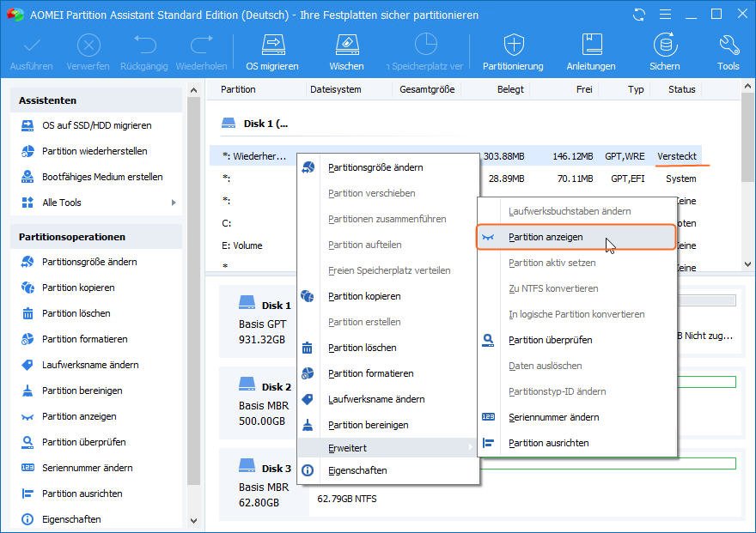Image resolution: width=756 pixels, height=533 pixels.
Task: Click Partition formatieren sidebar icon
Action: [x=27, y=339]
